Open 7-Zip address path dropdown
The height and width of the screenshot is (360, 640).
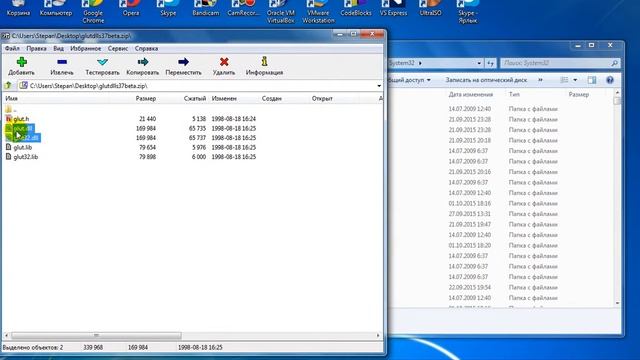click(379, 86)
